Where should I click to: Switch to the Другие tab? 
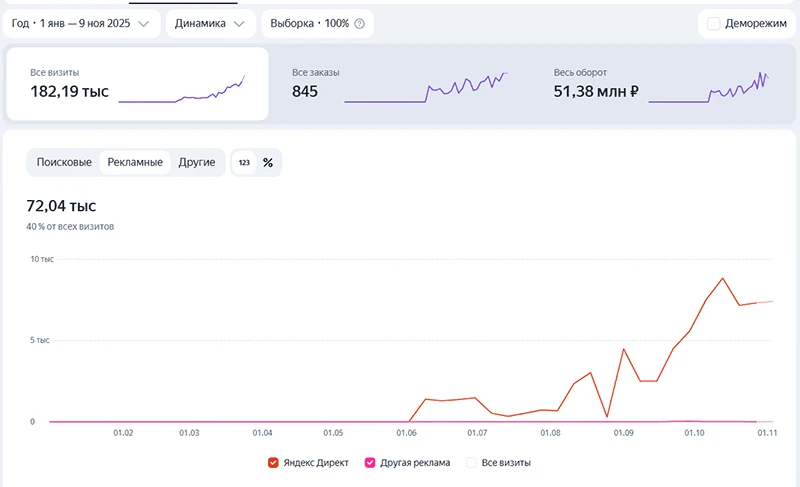[197, 162]
